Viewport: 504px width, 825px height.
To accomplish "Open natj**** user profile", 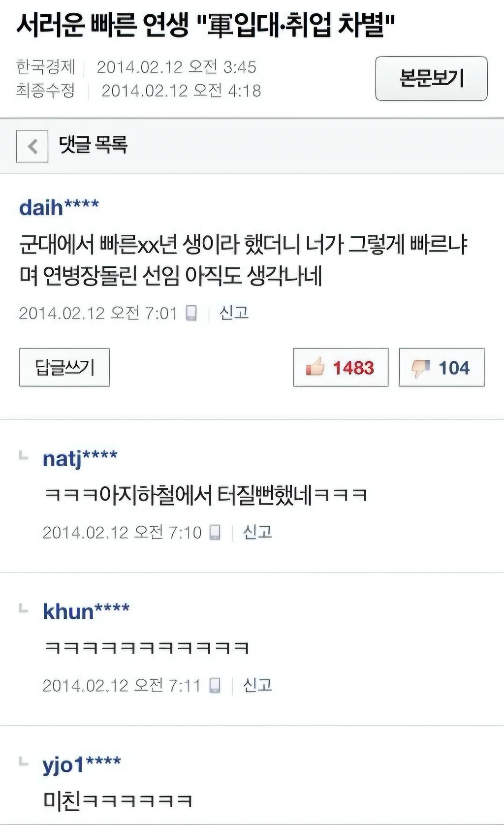I will [x=80, y=459].
